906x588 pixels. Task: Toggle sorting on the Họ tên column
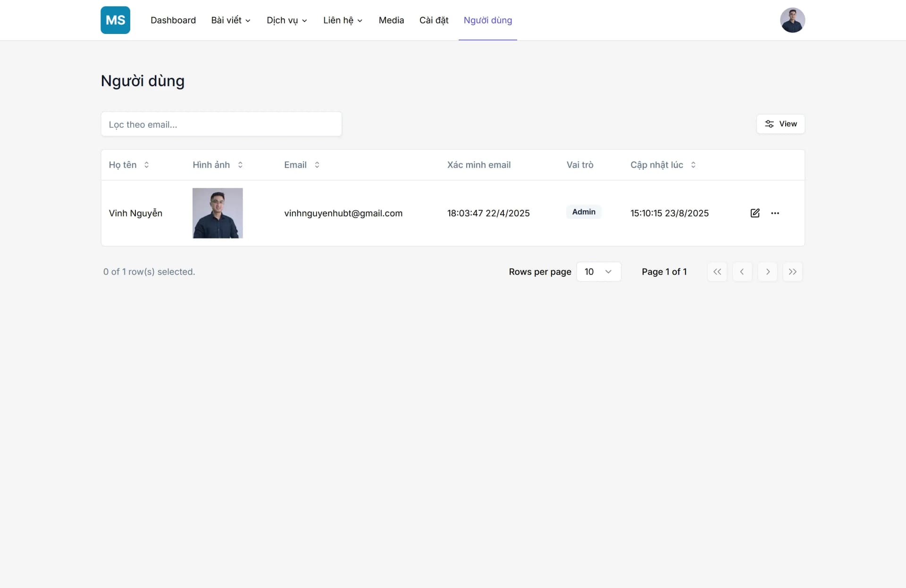point(146,165)
